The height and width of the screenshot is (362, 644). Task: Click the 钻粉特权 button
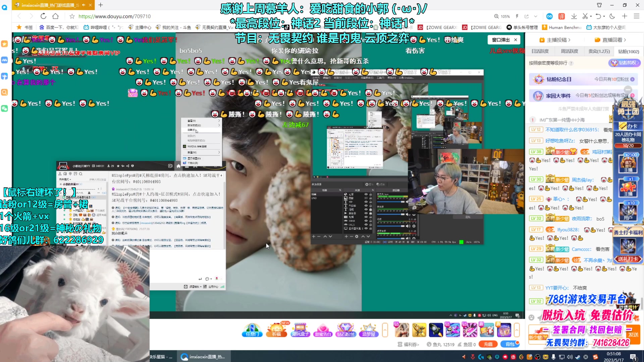tap(625, 63)
